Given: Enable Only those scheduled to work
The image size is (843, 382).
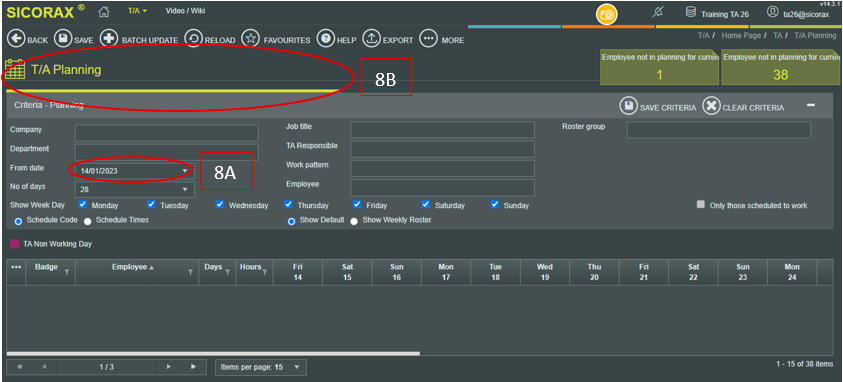Looking at the screenshot, I should pos(701,205).
